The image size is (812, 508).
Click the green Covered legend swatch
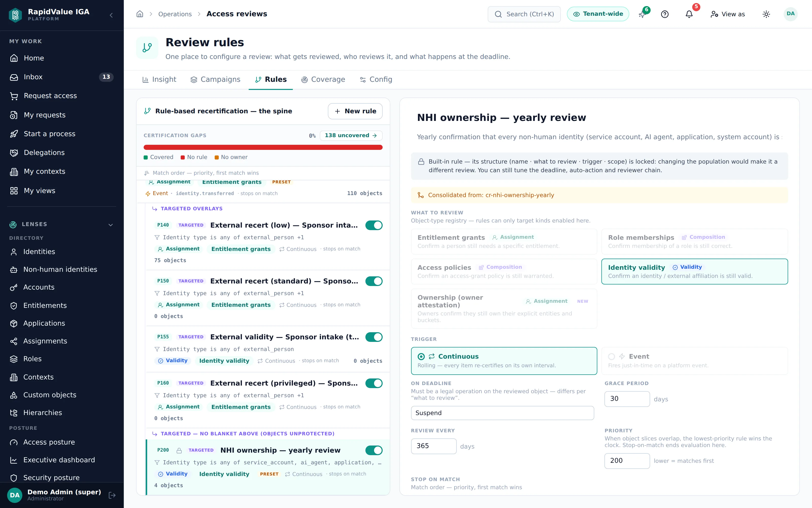tap(146, 157)
